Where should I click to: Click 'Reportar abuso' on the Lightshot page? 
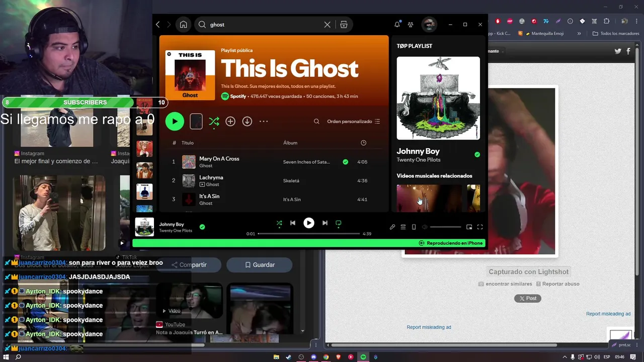(557, 284)
